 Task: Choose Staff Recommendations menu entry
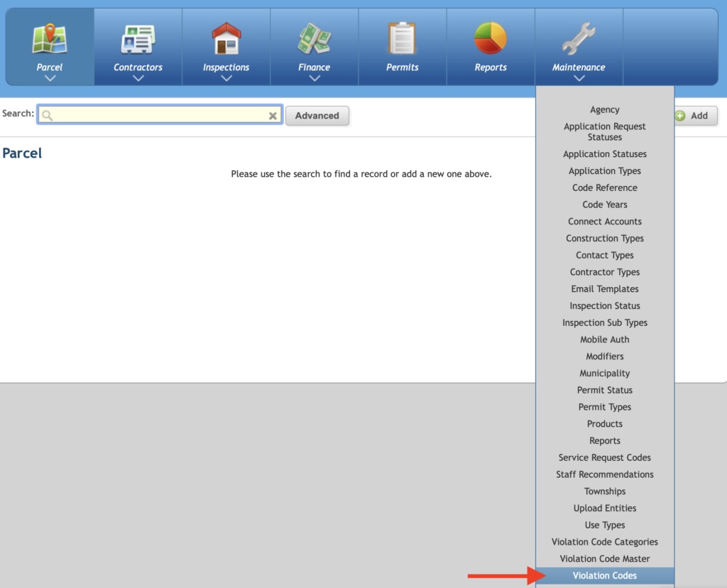click(605, 475)
